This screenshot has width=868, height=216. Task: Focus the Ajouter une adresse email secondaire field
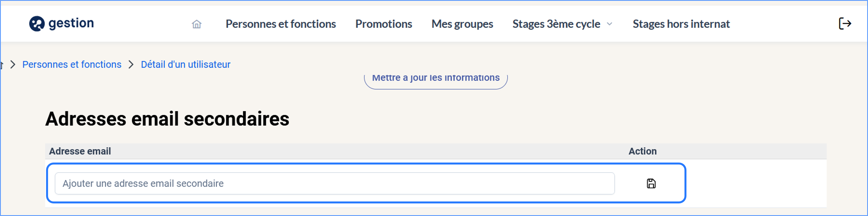click(335, 183)
